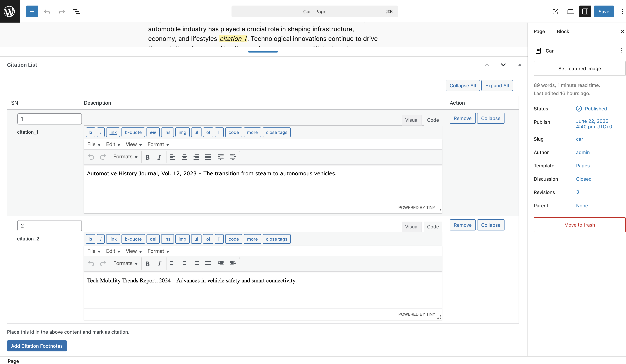Open Formats dropdown in citation_2 editor
Screen dimensions: 626x364
125,264
